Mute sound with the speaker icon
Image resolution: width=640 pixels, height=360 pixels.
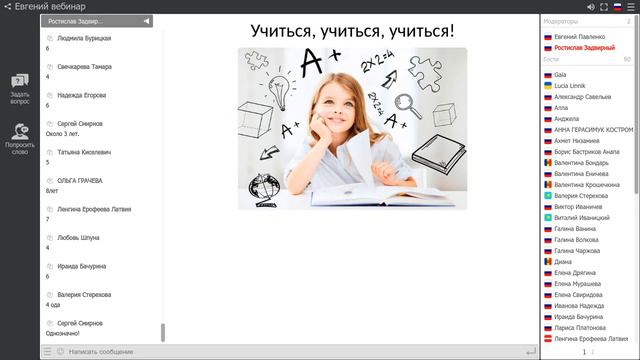[591, 7]
